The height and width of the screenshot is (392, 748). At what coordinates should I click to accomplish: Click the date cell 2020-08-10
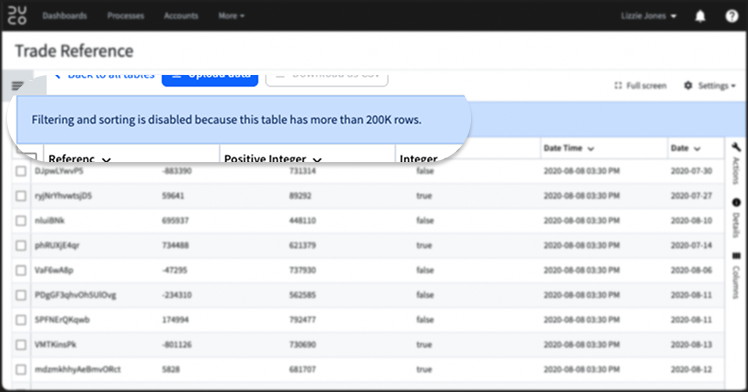(x=691, y=220)
